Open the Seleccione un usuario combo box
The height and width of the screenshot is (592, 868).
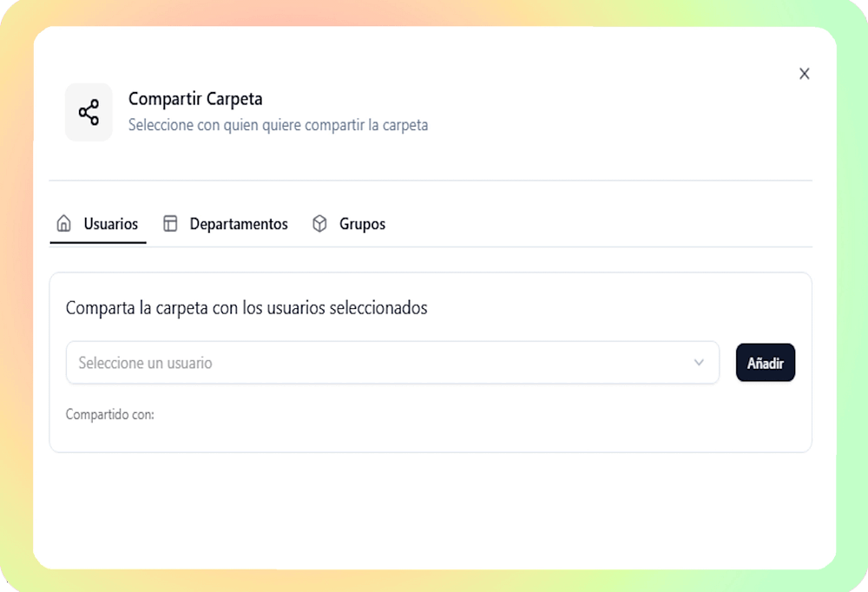[x=392, y=363]
